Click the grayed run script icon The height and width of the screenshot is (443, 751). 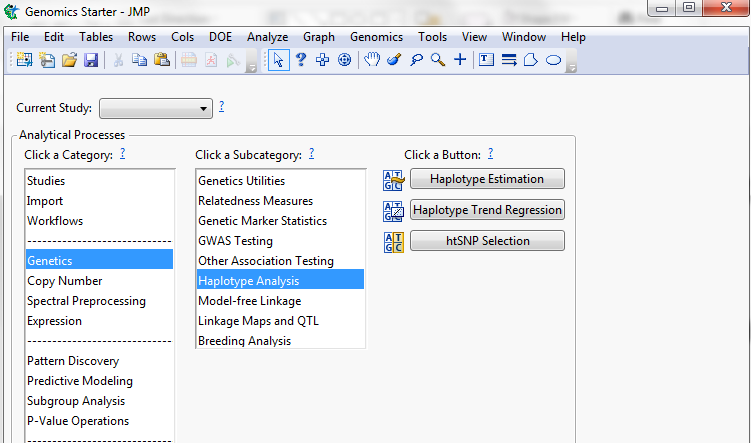coord(233,60)
